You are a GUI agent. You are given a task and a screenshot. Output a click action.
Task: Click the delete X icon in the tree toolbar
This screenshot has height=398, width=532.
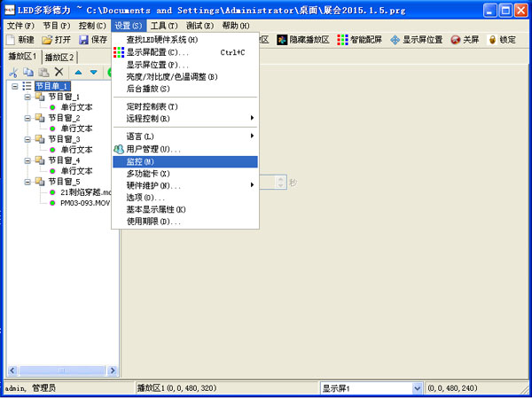59,72
